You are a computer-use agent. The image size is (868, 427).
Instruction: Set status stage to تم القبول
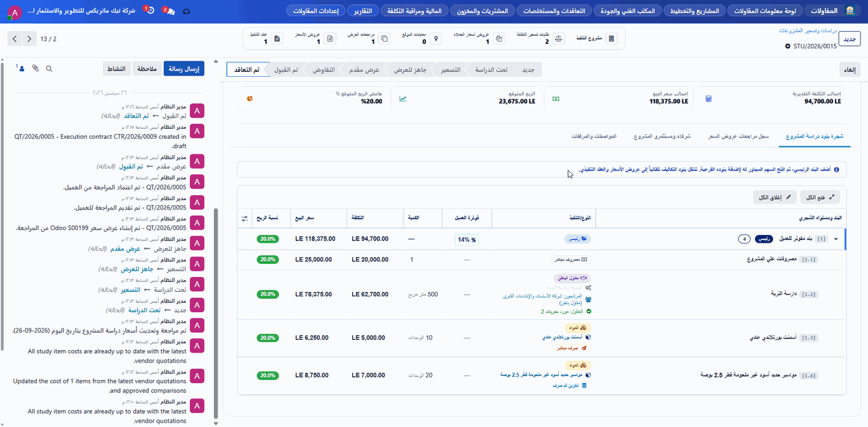click(x=286, y=70)
